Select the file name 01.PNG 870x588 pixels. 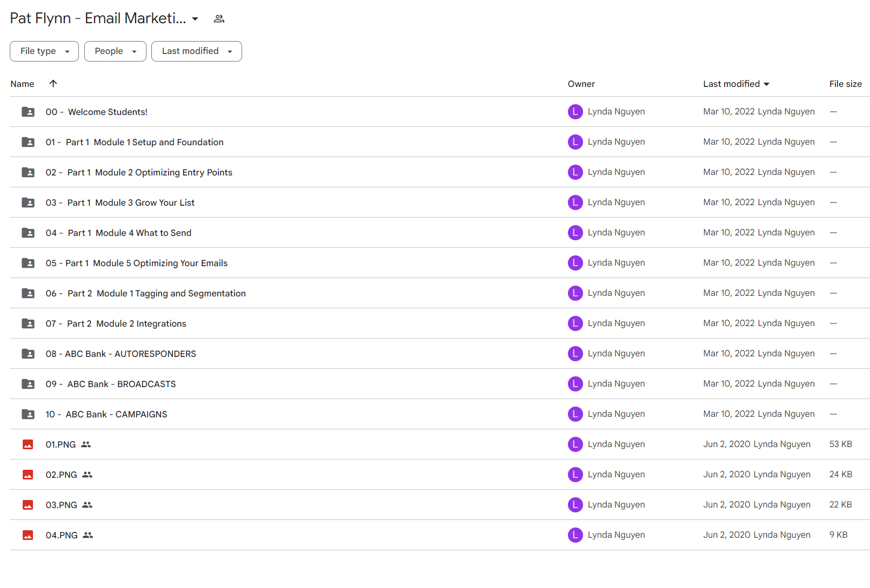(x=61, y=444)
